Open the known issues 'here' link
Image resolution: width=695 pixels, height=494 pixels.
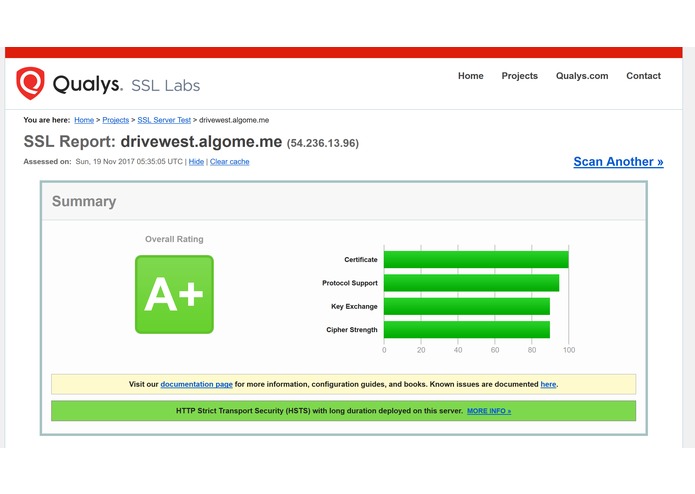pyautogui.click(x=548, y=384)
